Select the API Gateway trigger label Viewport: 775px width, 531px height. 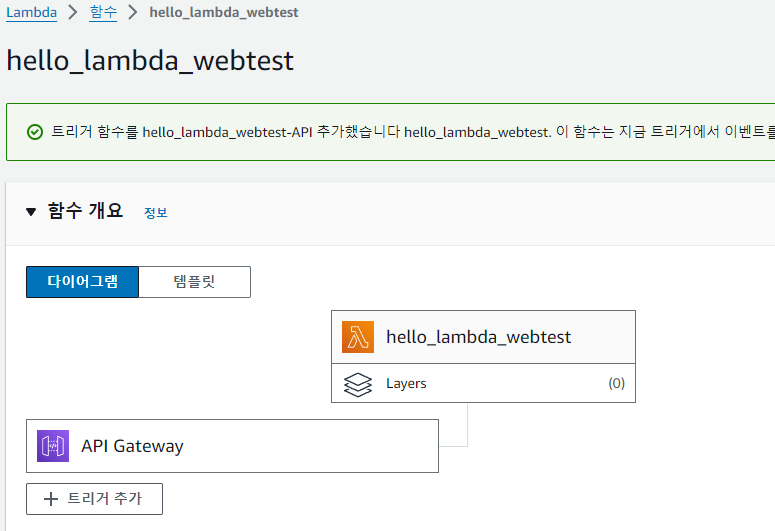[132, 446]
